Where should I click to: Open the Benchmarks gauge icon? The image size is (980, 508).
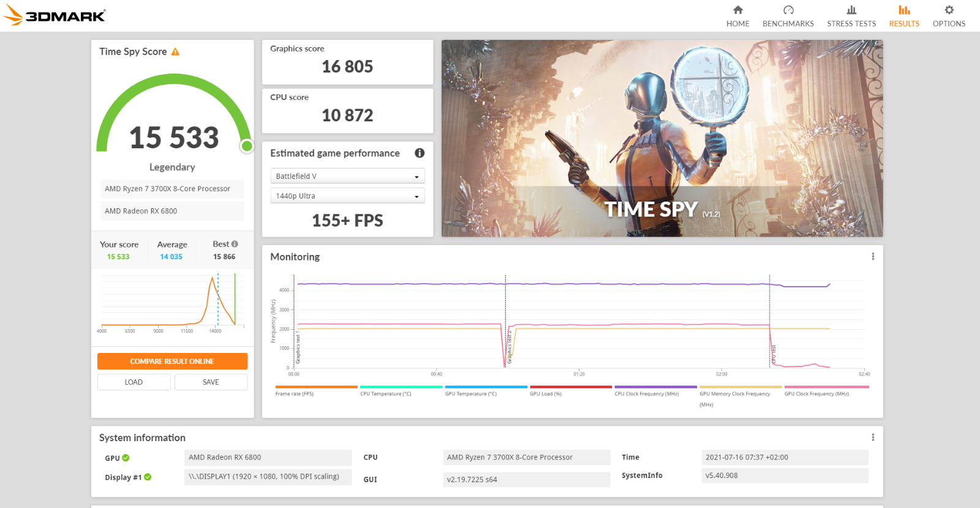788,10
